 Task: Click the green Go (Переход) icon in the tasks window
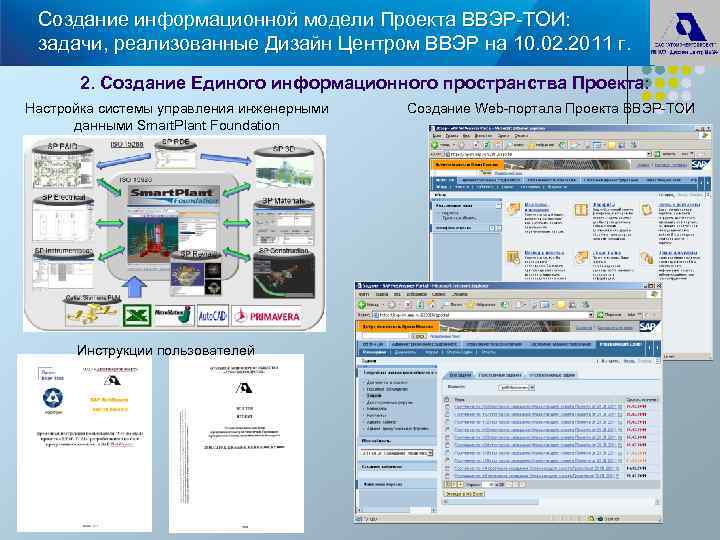[600, 315]
